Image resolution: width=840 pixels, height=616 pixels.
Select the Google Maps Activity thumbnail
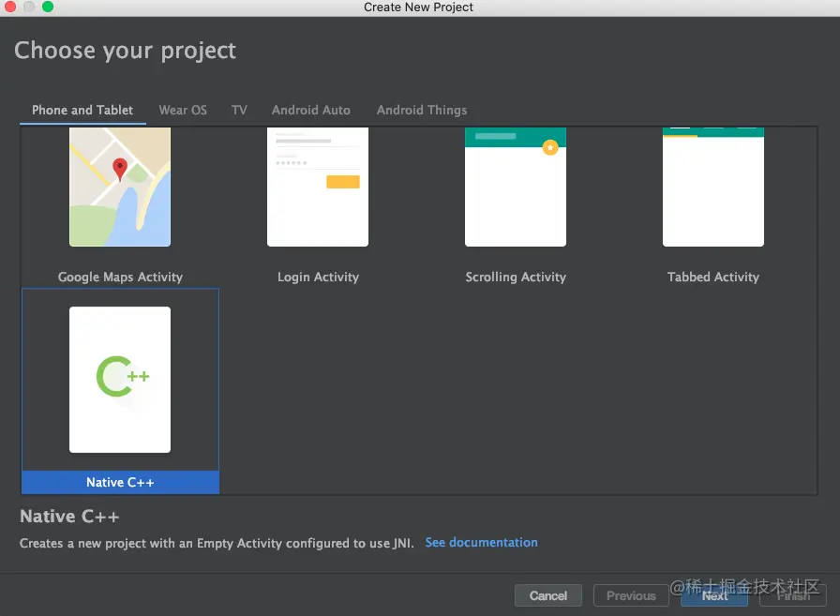click(x=120, y=187)
